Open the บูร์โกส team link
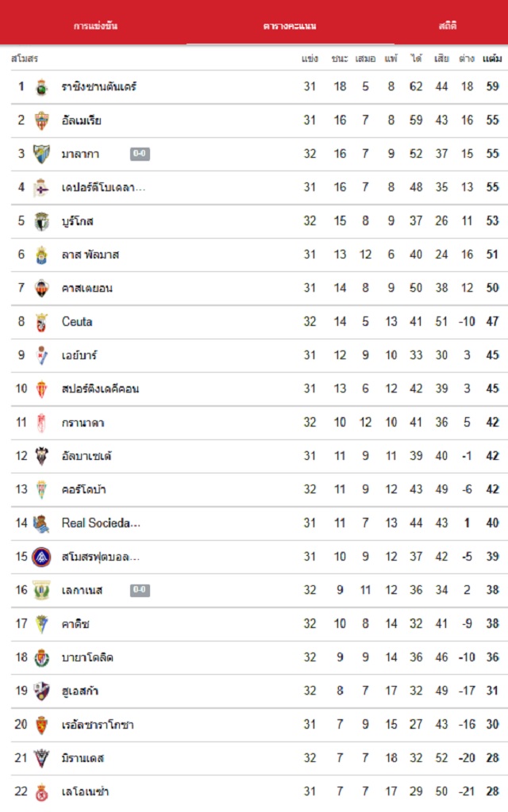The height and width of the screenshot is (812, 508). coord(78,221)
